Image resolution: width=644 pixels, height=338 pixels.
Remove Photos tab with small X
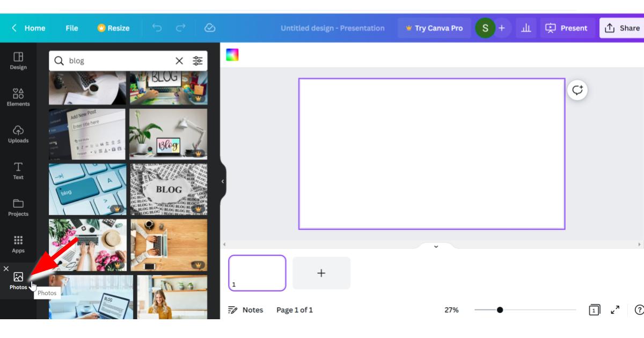pos(6,268)
